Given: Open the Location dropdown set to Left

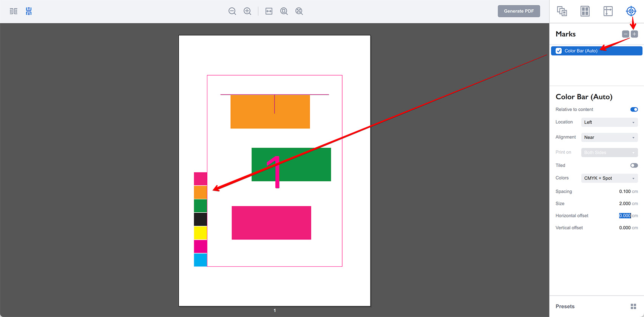Looking at the screenshot, I should [609, 122].
